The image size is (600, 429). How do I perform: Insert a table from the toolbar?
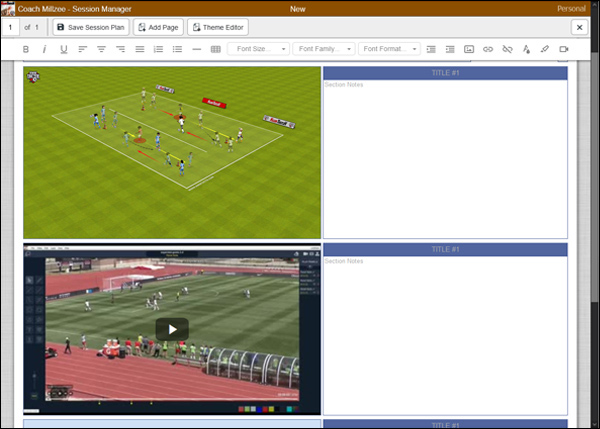click(216, 49)
